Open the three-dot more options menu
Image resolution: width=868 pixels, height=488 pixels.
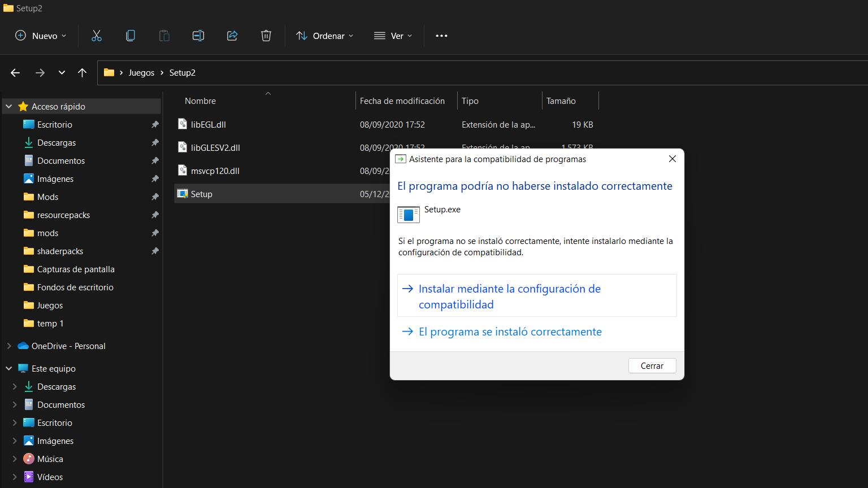coord(441,36)
